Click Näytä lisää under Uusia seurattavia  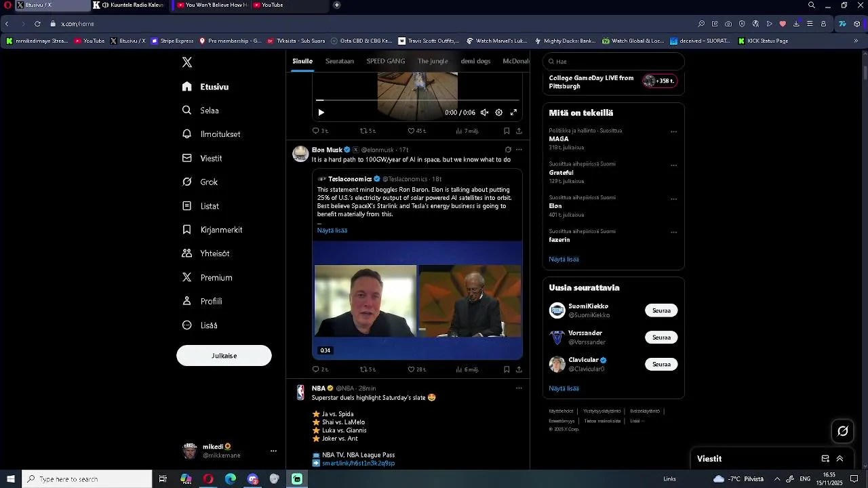click(564, 388)
